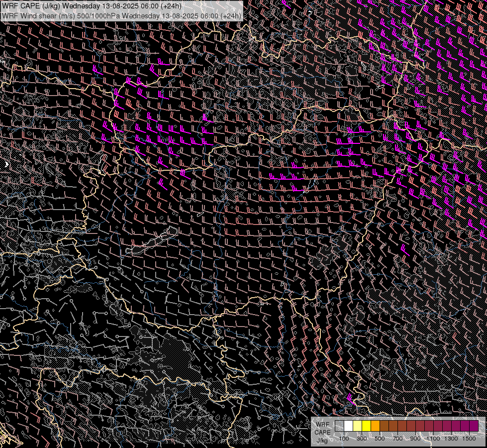The height and width of the screenshot is (448, 487).
Task: Click the purple swatch at 1500
Action: point(474,426)
